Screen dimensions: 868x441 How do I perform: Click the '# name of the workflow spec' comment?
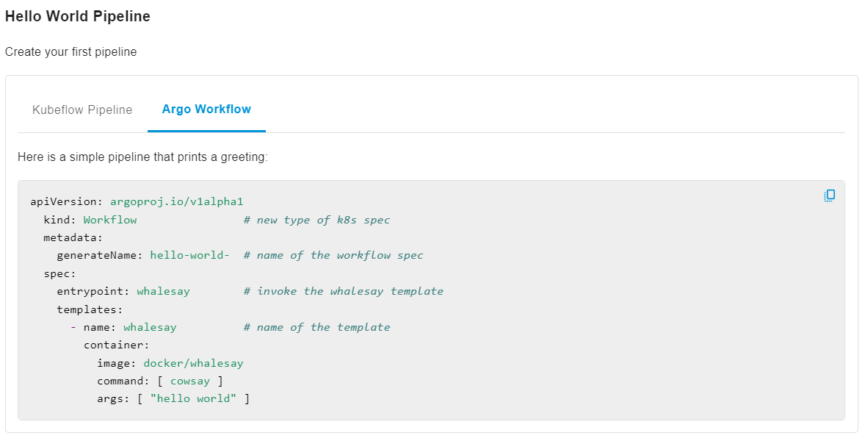333,256
